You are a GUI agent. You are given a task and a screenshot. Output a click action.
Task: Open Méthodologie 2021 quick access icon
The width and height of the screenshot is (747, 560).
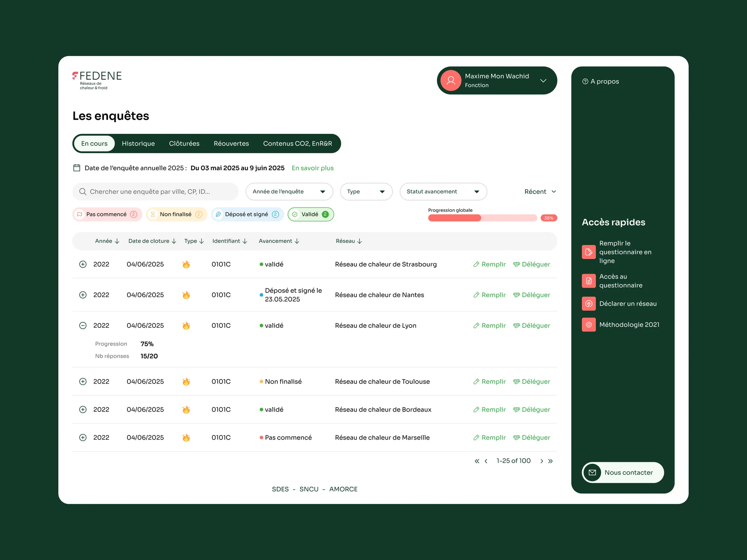(x=588, y=324)
